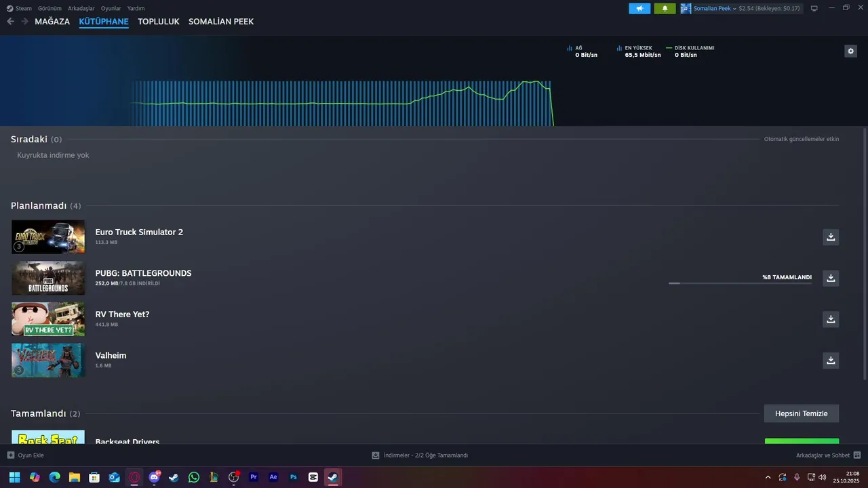Screen dimensions: 868x488
Task: Go to MAĞAZA tab
Action: [52, 22]
